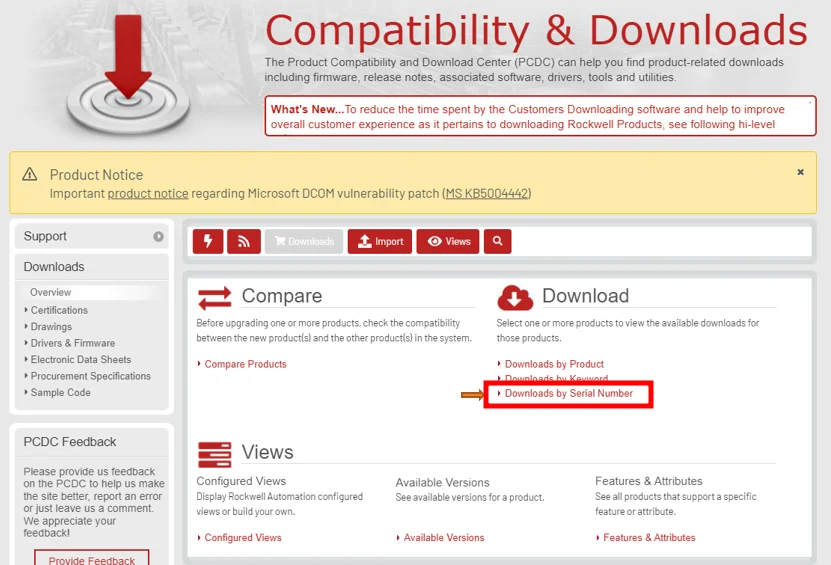Click the red download arrow logo
831x565 pixels.
(128, 74)
